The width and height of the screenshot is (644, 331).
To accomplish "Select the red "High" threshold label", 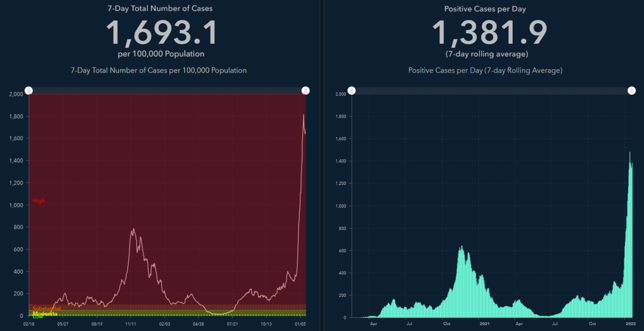I will 39,201.
